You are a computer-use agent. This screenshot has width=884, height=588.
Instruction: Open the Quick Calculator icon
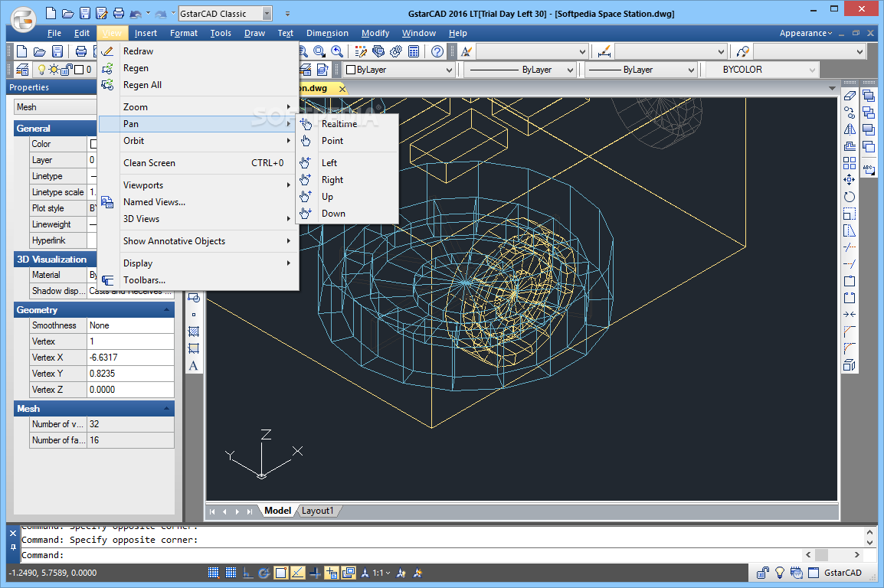tap(414, 52)
